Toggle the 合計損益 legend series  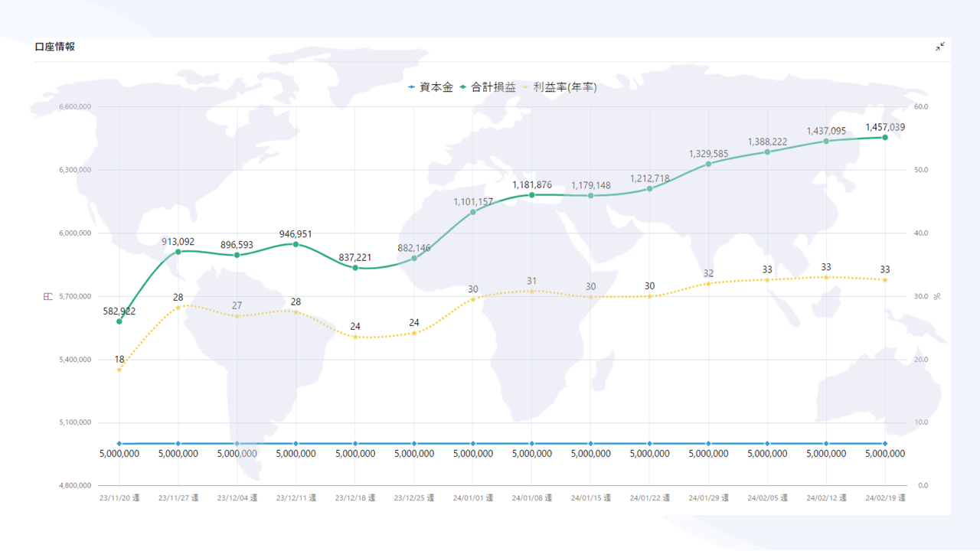click(488, 87)
